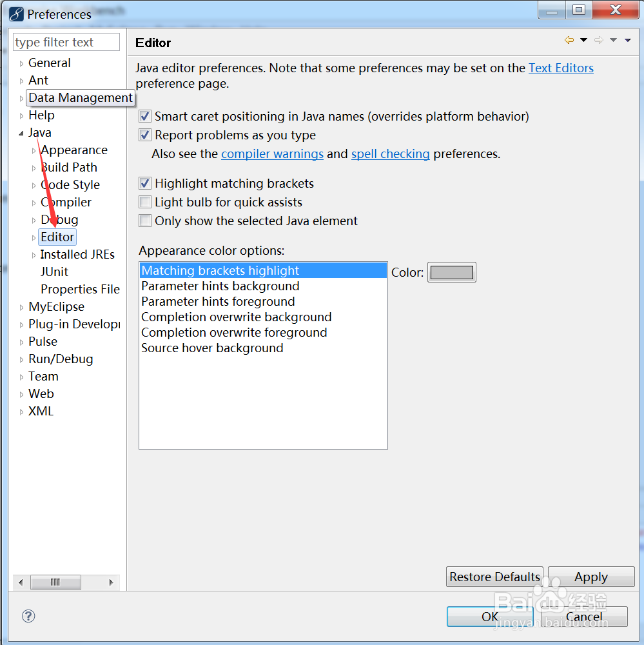Expand the Team node arrow
This screenshot has width=644, height=645.
[21, 377]
